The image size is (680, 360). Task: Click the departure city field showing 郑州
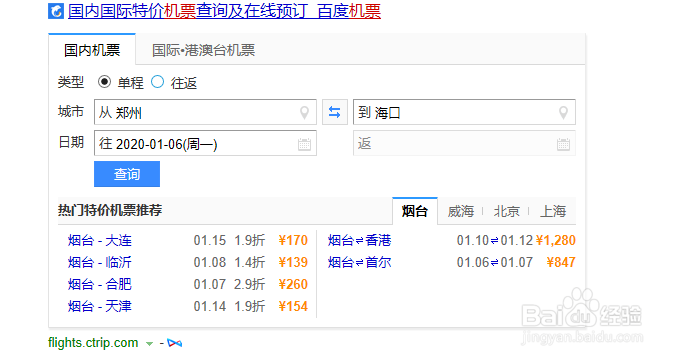tap(205, 112)
